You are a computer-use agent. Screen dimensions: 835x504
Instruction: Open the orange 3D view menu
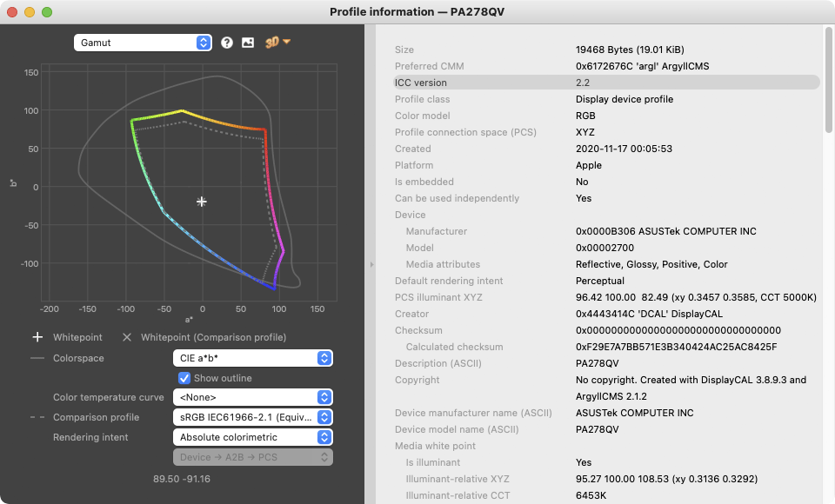pyautogui.click(x=277, y=43)
